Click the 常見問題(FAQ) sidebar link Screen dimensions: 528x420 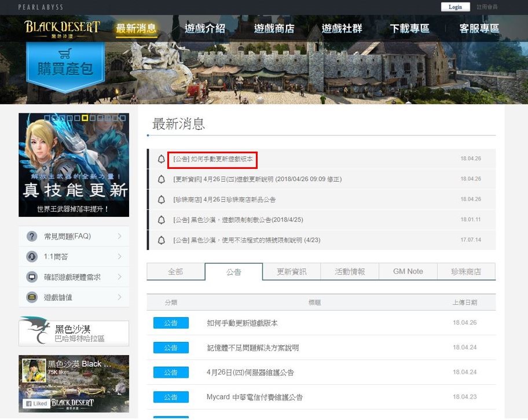coord(74,236)
